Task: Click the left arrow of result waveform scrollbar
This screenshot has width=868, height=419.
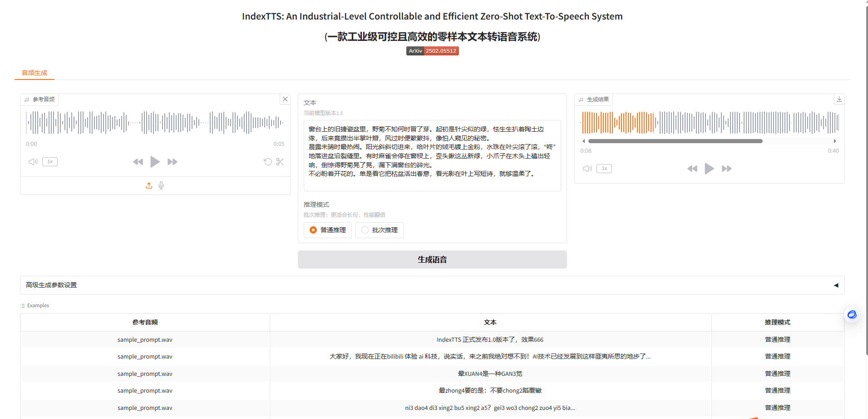Action: (584, 141)
